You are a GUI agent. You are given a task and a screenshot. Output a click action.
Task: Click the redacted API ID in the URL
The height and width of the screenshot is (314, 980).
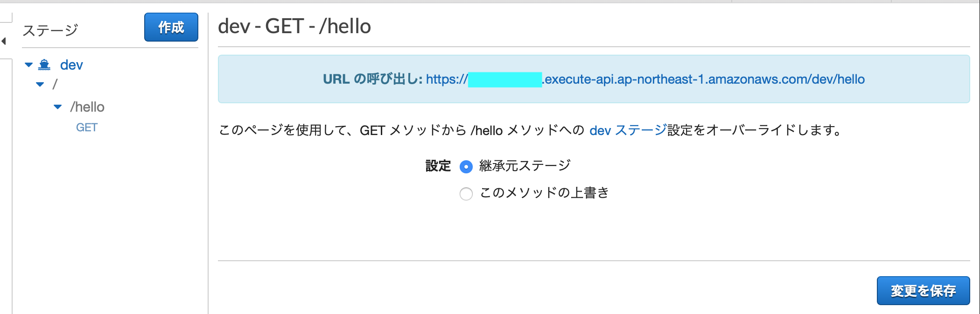tap(504, 79)
